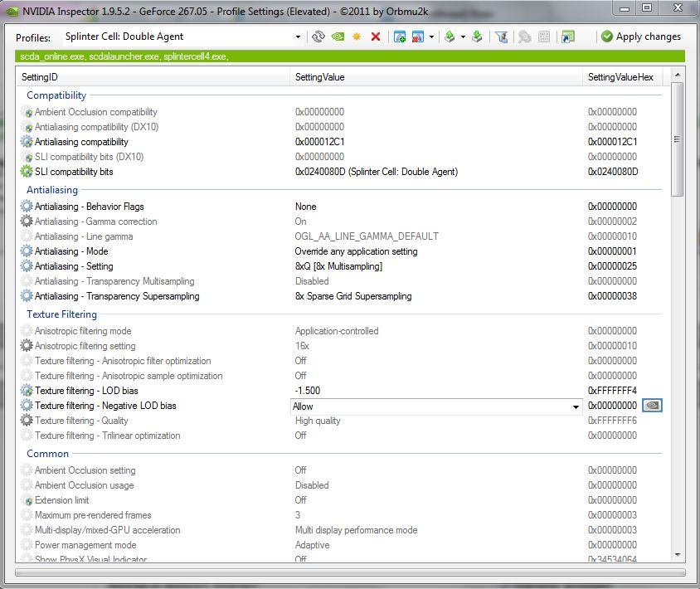Sort by SettingID column header
The image size is (700, 589).
tap(153, 77)
